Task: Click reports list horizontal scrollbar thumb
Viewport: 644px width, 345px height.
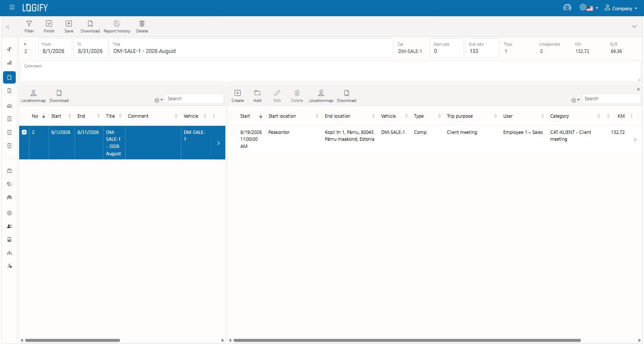Action: (x=72, y=340)
